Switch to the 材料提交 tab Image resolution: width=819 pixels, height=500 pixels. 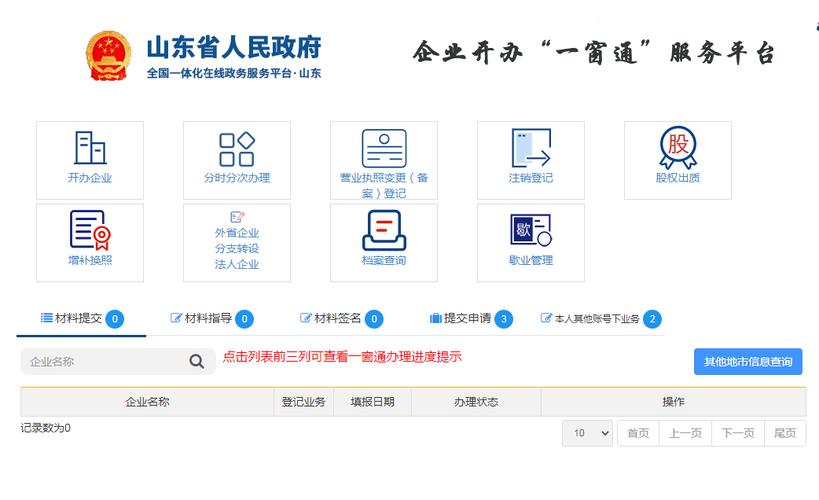[81, 319]
